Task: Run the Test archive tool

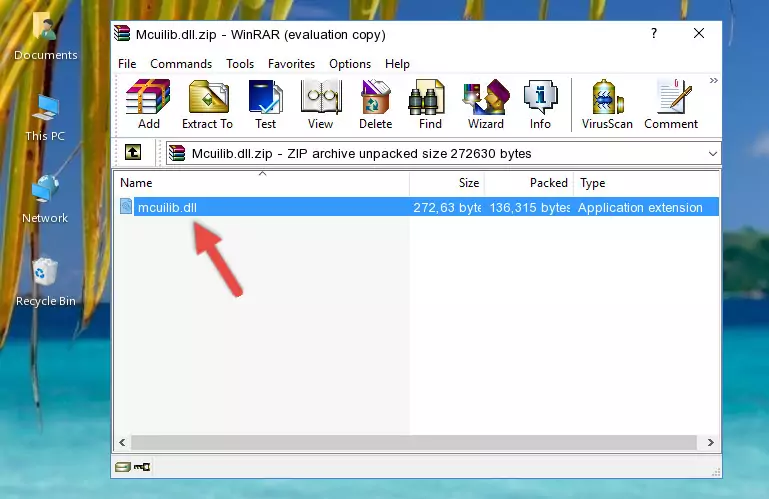Action: 265,104
